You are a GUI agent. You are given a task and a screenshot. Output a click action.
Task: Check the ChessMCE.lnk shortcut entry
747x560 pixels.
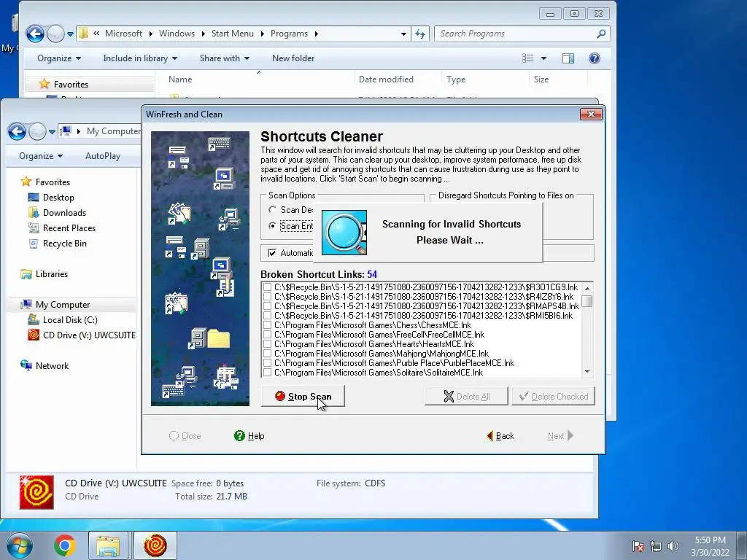point(267,325)
